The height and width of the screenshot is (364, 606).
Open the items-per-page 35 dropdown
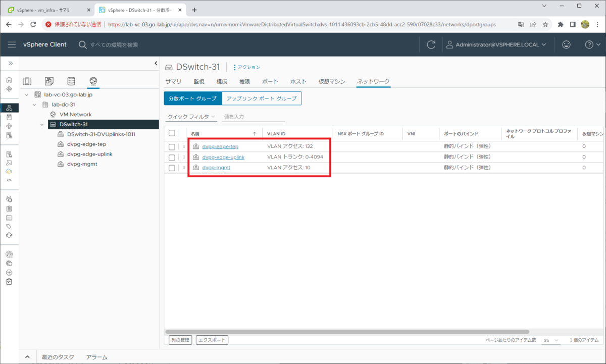[550, 340]
